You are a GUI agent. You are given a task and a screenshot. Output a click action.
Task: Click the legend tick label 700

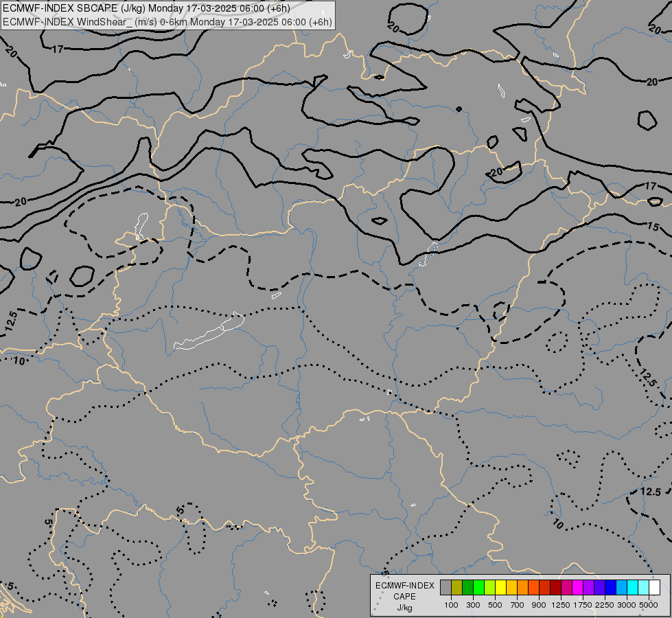(518, 605)
